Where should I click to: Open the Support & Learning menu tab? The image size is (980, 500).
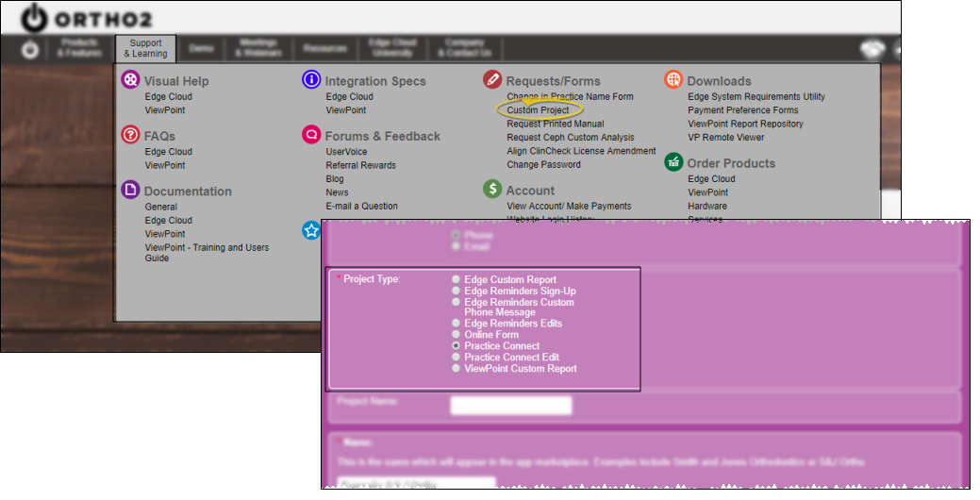(x=145, y=49)
